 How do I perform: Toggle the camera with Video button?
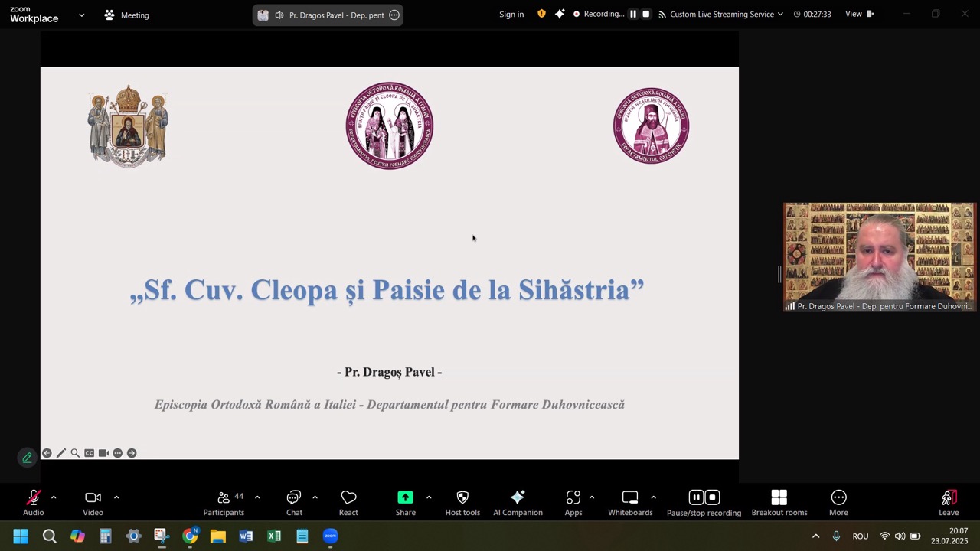[x=93, y=503]
